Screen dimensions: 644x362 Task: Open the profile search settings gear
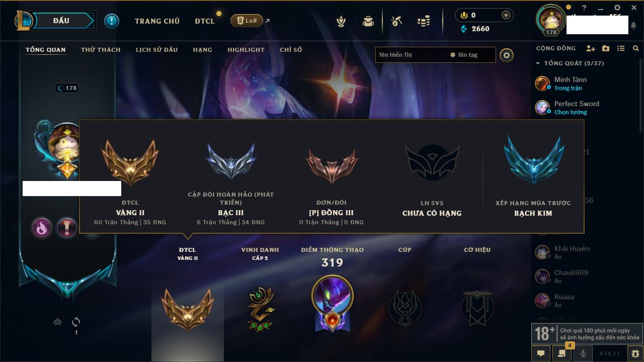507,55
